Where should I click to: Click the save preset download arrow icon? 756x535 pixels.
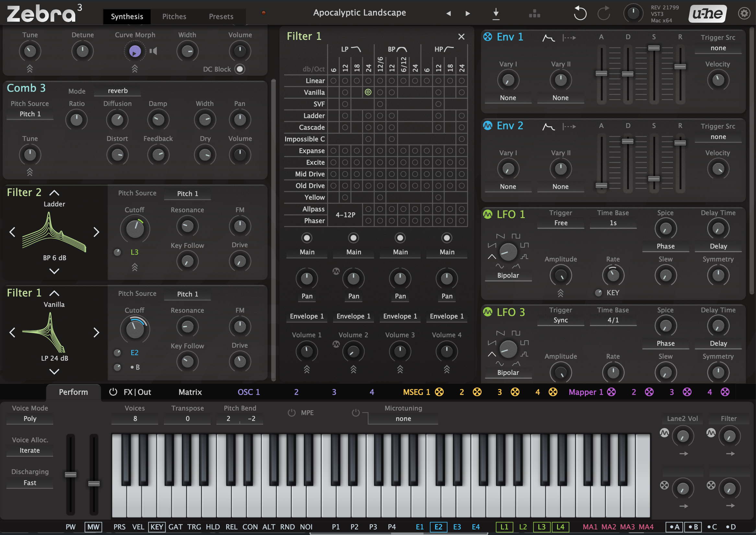click(x=496, y=14)
